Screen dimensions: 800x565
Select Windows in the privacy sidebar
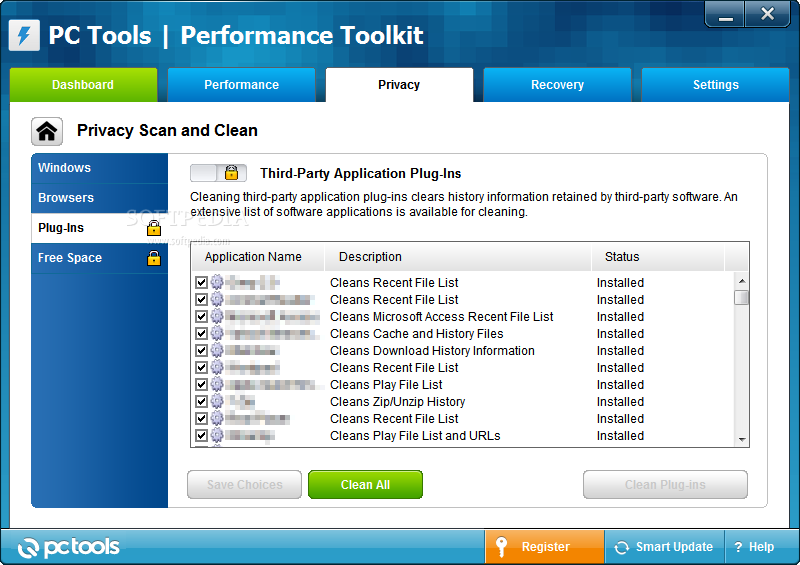[x=99, y=168]
